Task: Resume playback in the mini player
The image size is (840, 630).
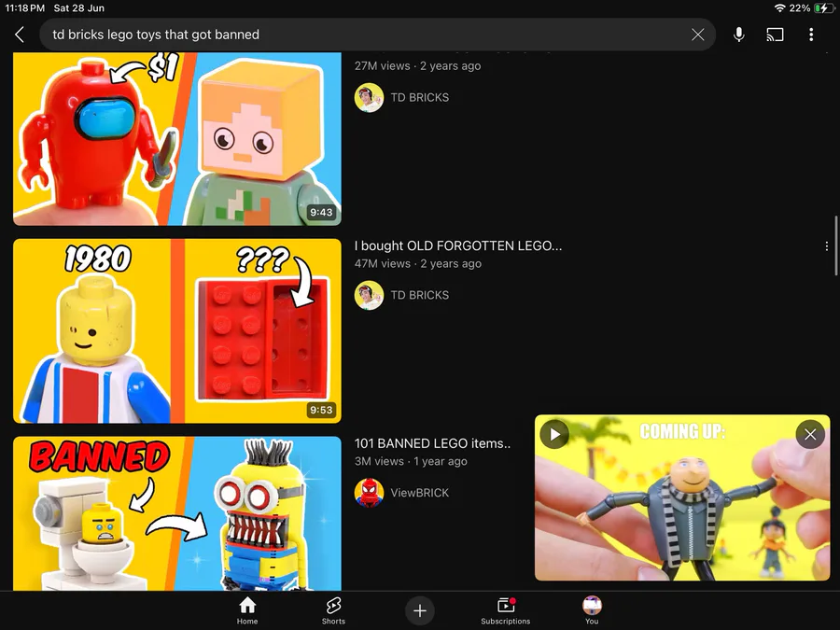Action: point(554,434)
